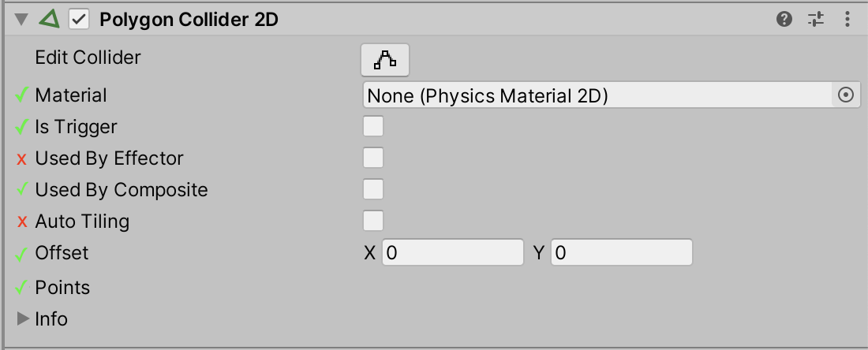Collapse the Polygon Collider 2D foldout arrow

coord(21,20)
